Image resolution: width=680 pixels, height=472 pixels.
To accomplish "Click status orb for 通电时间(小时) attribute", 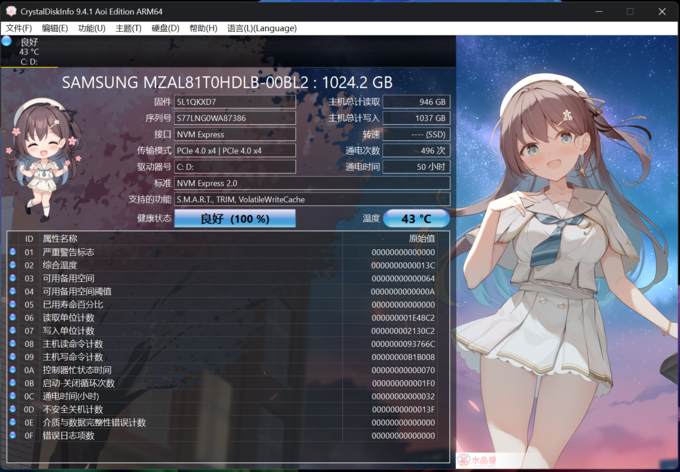I will pos(13,396).
